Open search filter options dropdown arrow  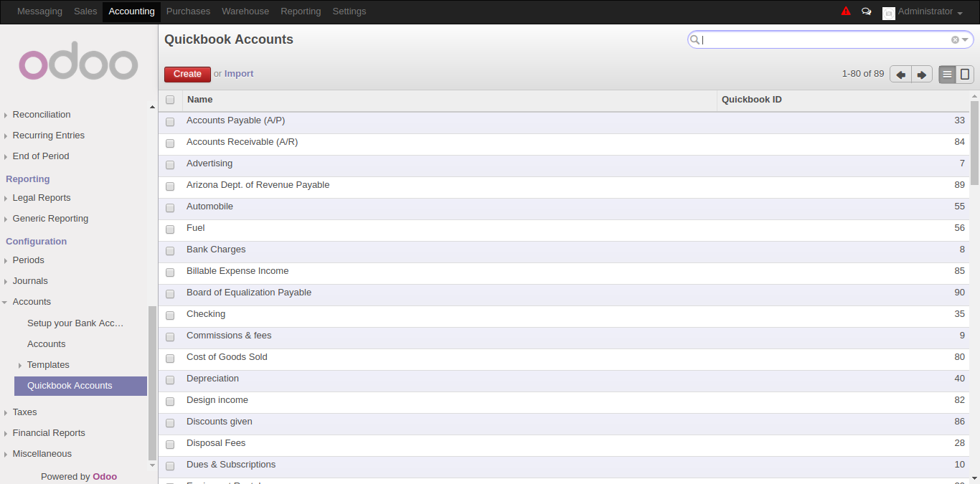click(965, 40)
